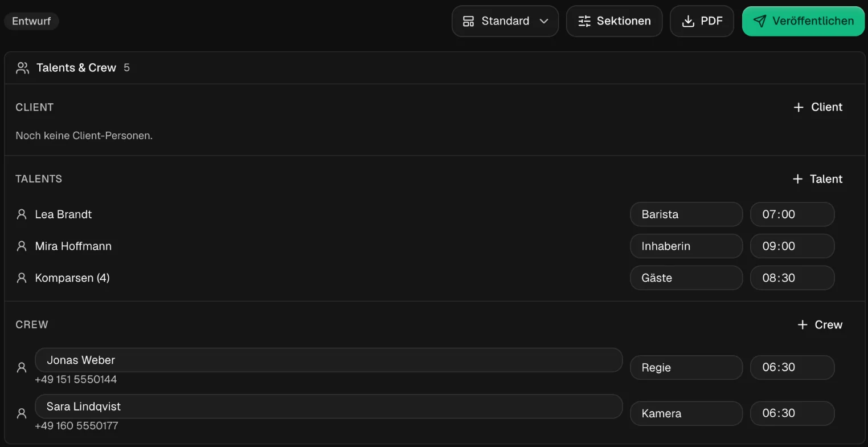Screen dimensions: 868x447
Task: Click the download icon on PDF button
Action: coord(688,21)
